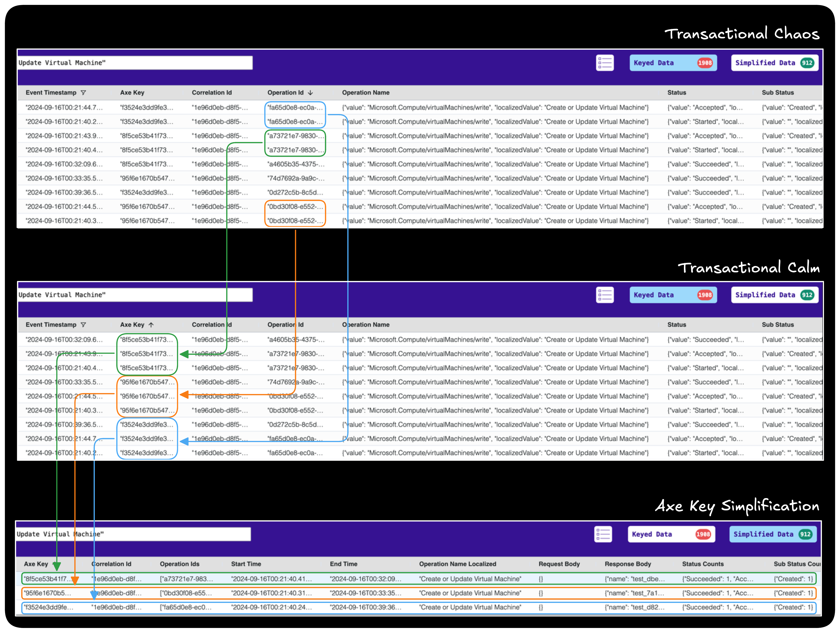Click Event Timestamp filter icon in Transactional Calm table
The image size is (840, 633).
(83, 325)
